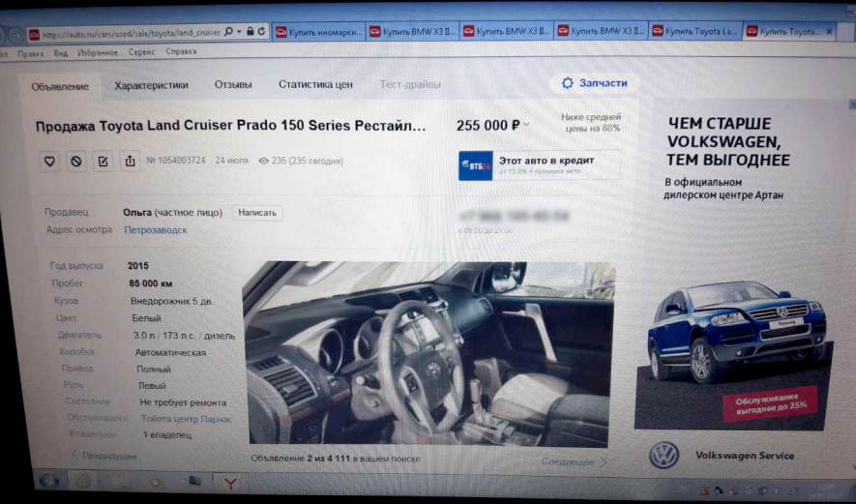
Task: Go to the Следующее listing
Action: click(574, 462)
